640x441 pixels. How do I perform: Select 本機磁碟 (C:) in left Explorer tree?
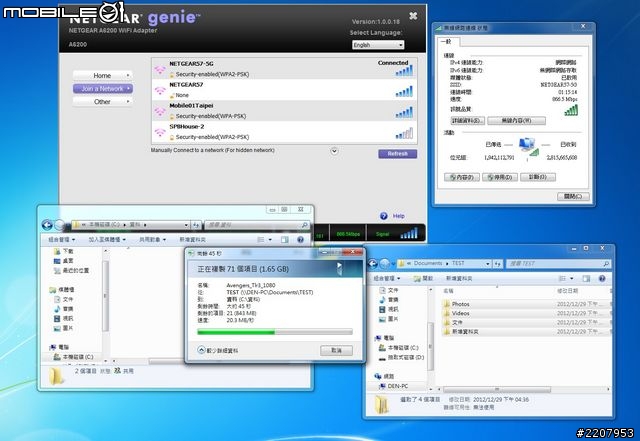pyautogui.click(x=73, y=357)
